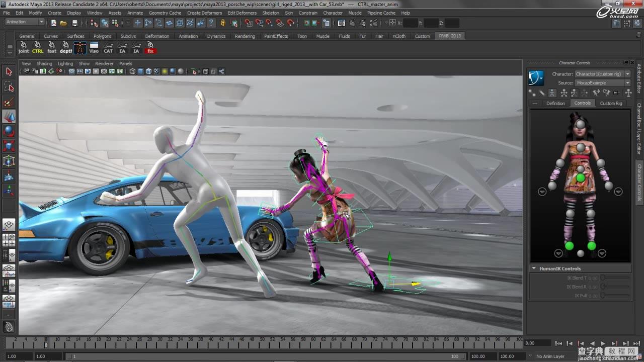Click the red 'fix' shelf button
Screen dimensions: 644x362
150,48
